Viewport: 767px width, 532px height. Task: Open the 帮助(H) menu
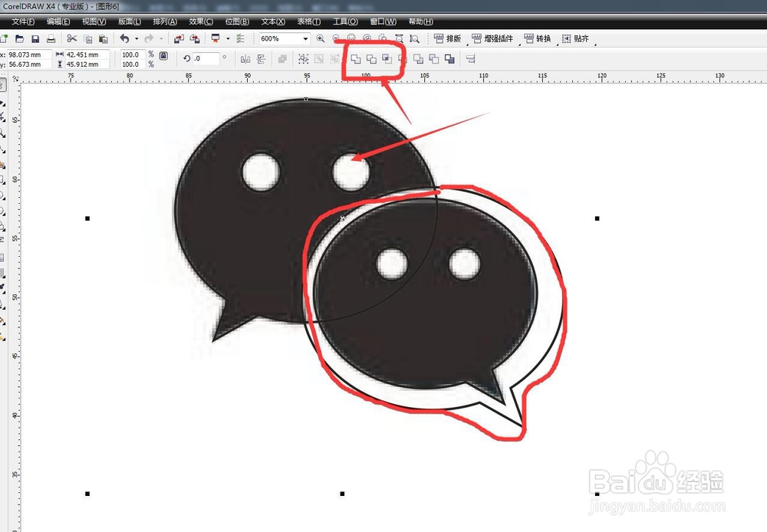(x=420, y=21)
